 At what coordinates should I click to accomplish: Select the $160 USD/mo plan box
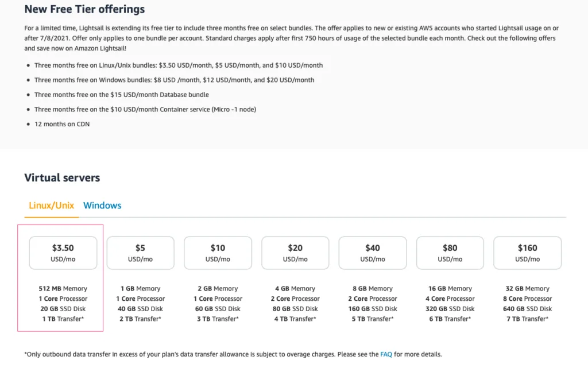(527, 253)
